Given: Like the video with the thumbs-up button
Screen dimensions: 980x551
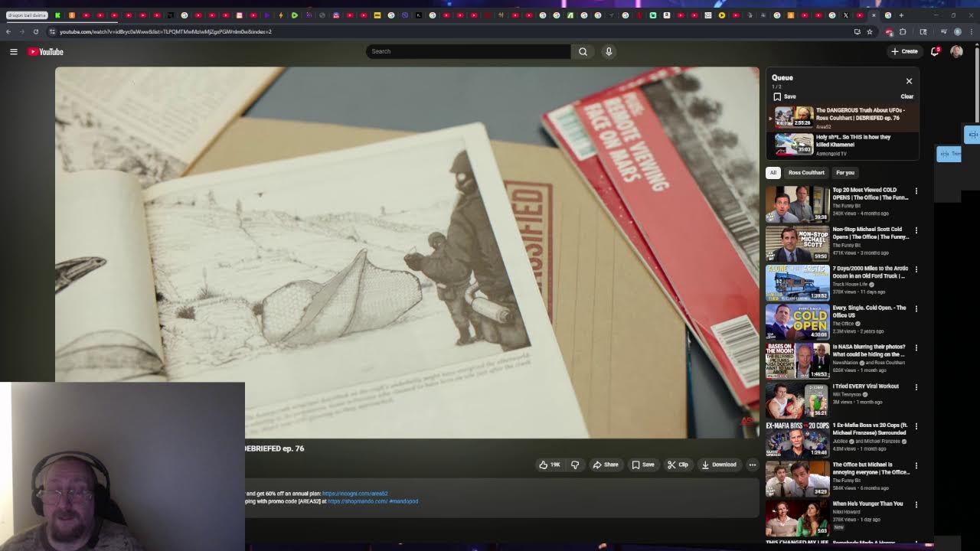Looking at the screenshot, I should point(549,465).
